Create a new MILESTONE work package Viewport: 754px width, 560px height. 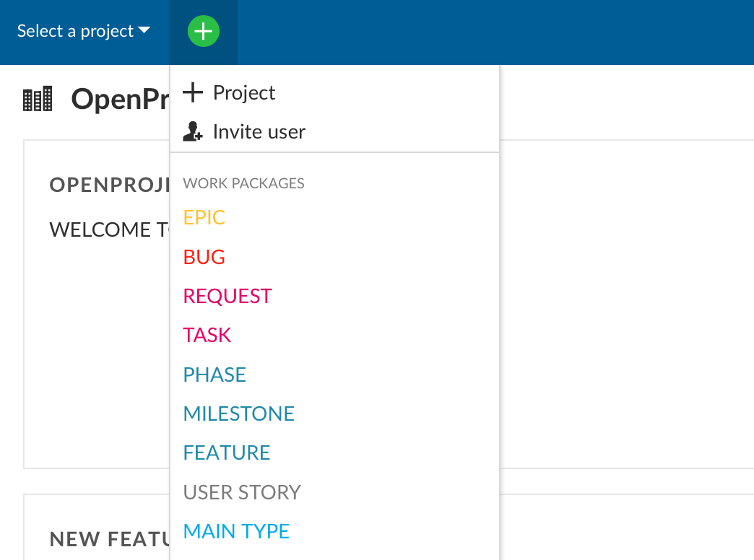coord(239,414)
